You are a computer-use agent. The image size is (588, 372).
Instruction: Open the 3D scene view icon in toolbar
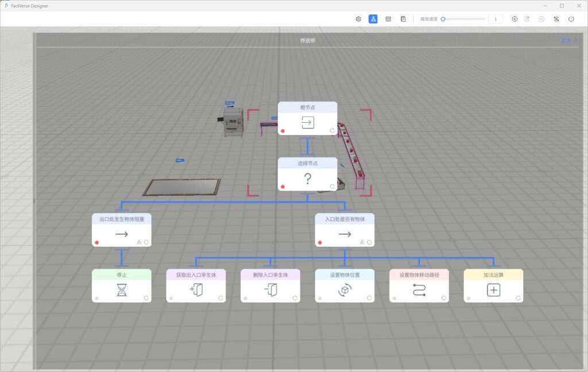pos(358,19)
